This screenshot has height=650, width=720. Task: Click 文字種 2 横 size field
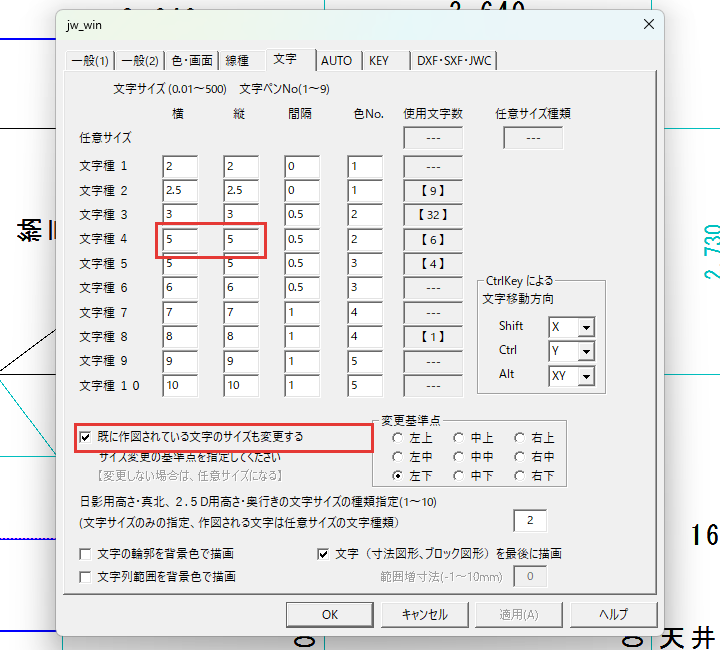click(180, 191)
